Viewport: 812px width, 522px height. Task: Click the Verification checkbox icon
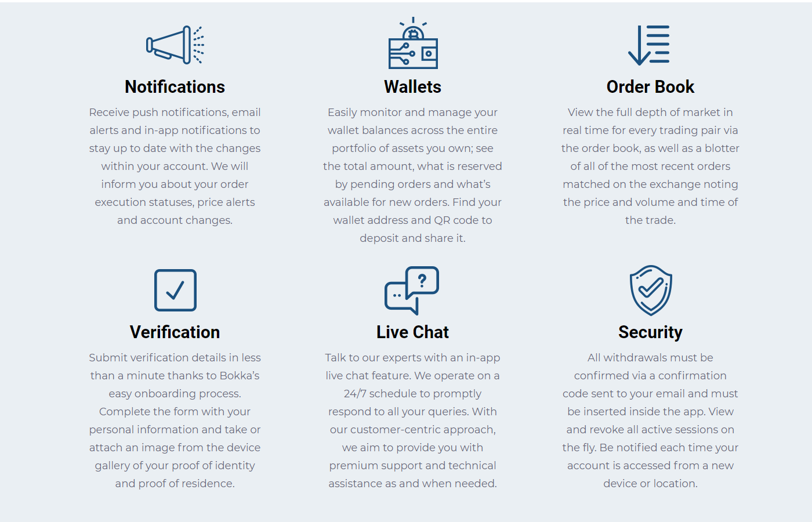pyautogui.click(x=175, y=290)
